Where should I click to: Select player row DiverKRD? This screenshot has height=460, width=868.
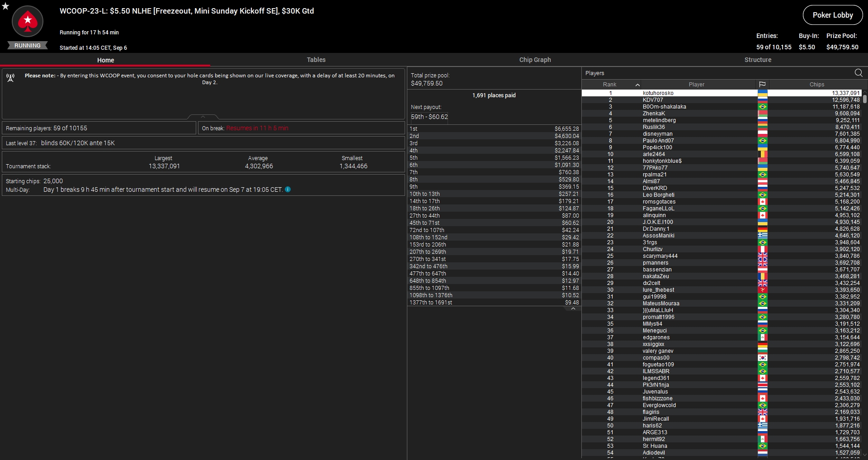point(722,188)
